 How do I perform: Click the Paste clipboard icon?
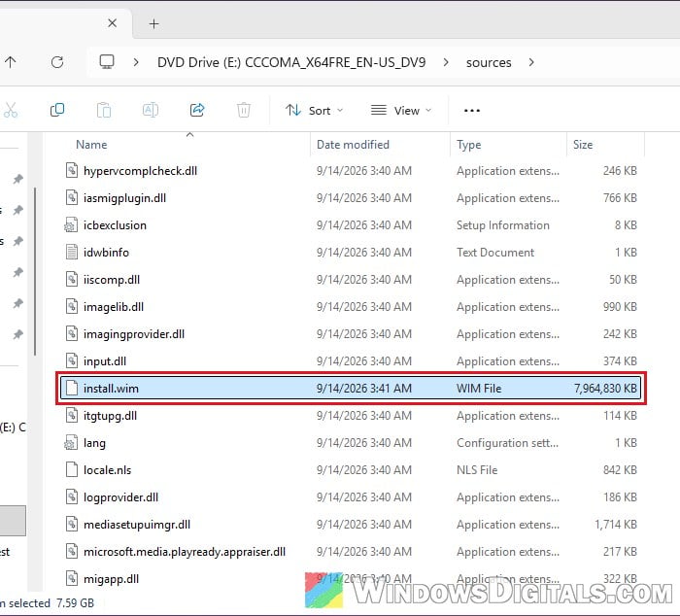point(104,110)
